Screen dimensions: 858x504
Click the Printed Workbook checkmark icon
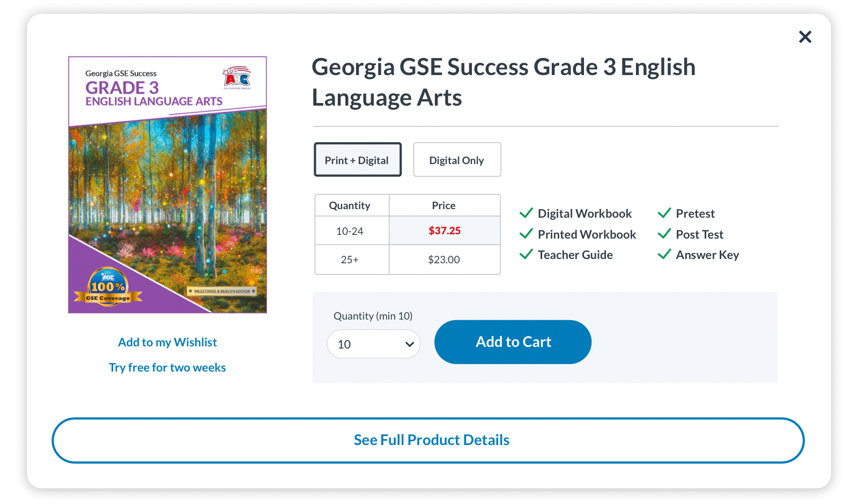526,234
